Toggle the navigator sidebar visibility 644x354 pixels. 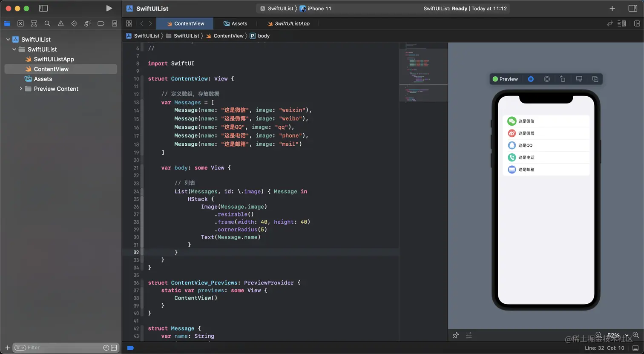click(x=43, y=8)
